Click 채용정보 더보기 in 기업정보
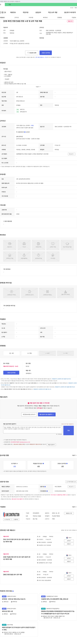This screenshot has height=644, width=77. 69,513
